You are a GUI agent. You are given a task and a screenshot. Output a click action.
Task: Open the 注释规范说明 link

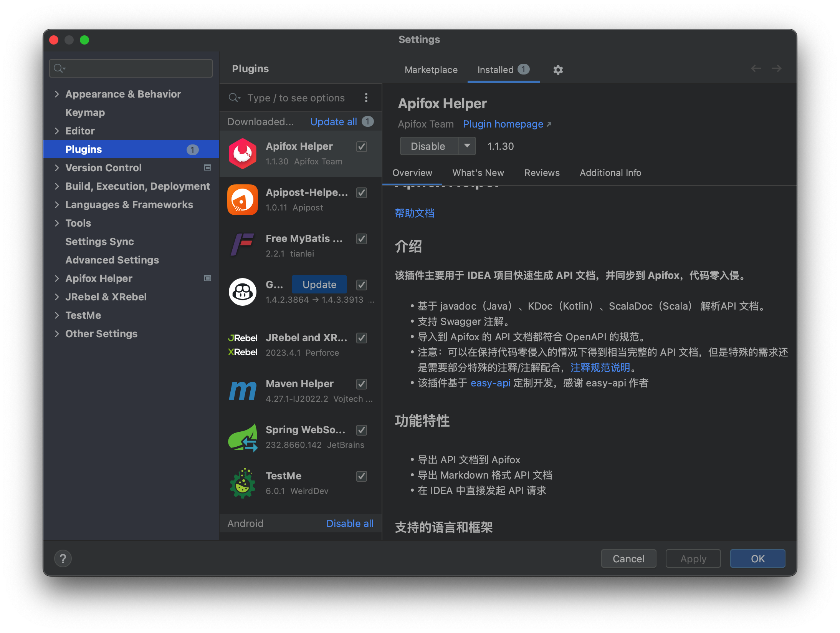click(600, 368)
